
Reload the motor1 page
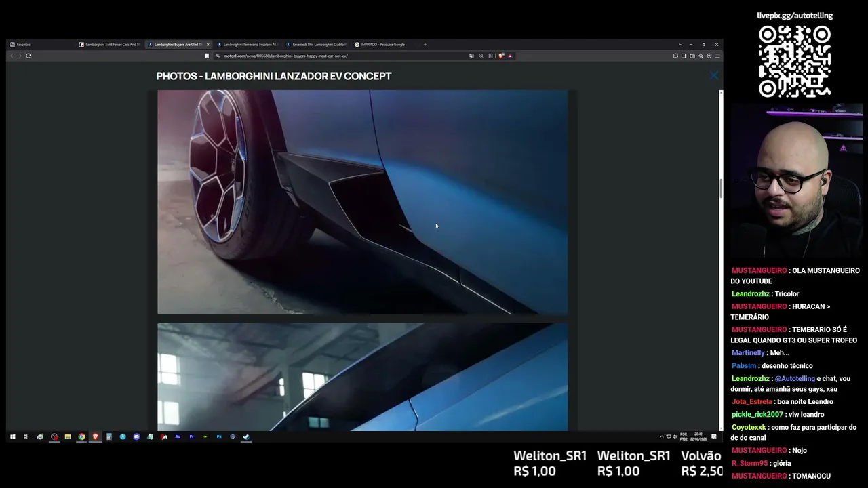(x=28, y=56)
